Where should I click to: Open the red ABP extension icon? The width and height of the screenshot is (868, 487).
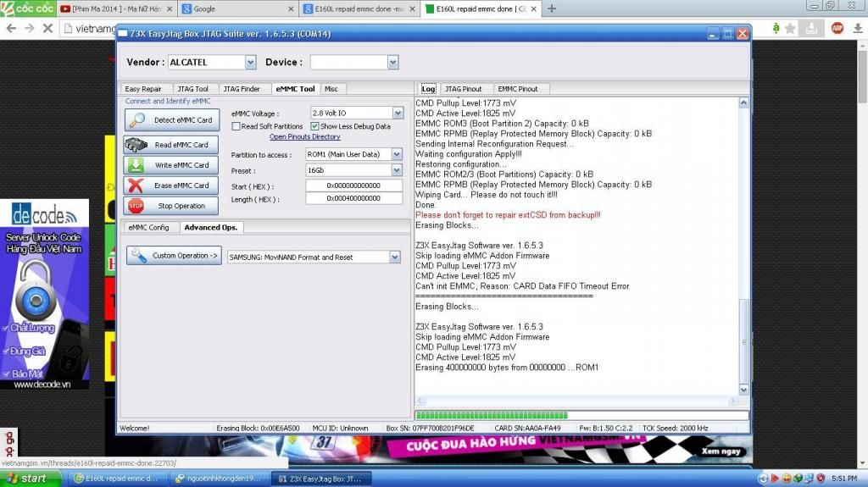pos(837,28)
